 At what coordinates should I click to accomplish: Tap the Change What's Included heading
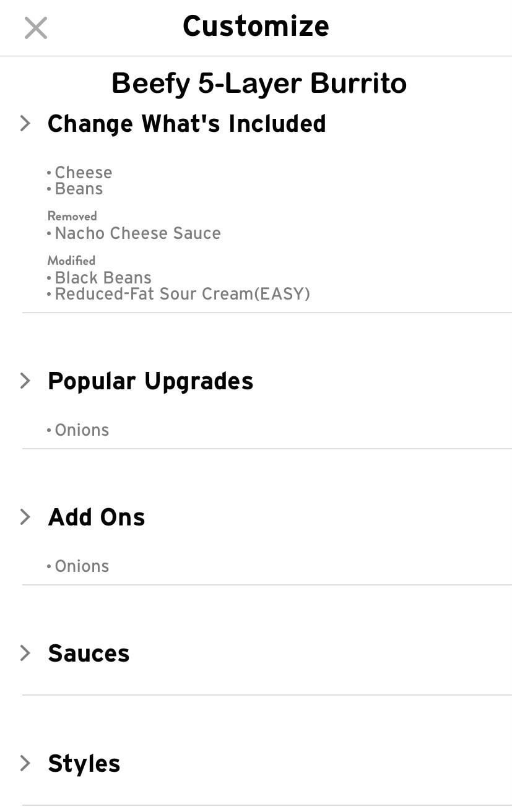[x=186, y=124]
